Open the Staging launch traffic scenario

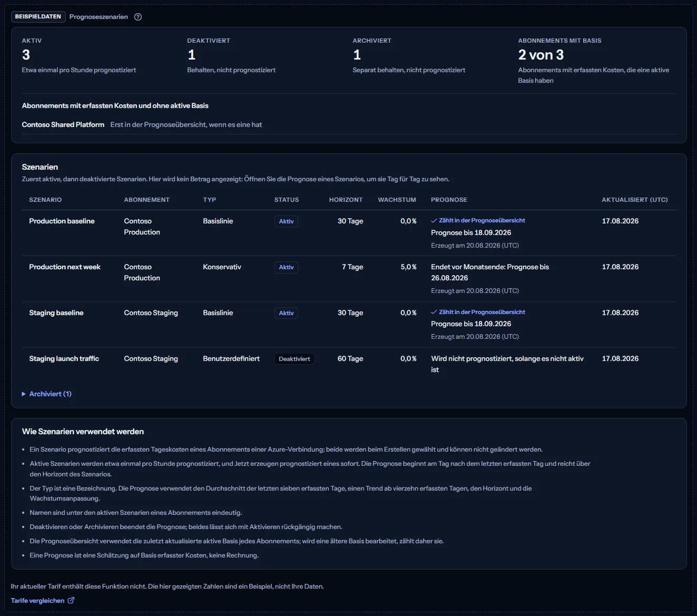coord(64,359)
